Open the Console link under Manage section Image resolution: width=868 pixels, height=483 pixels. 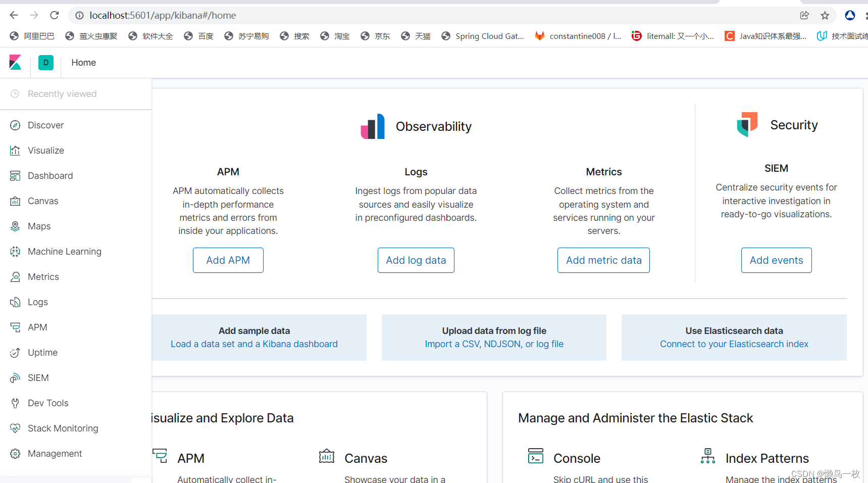[x=577, y=458]
